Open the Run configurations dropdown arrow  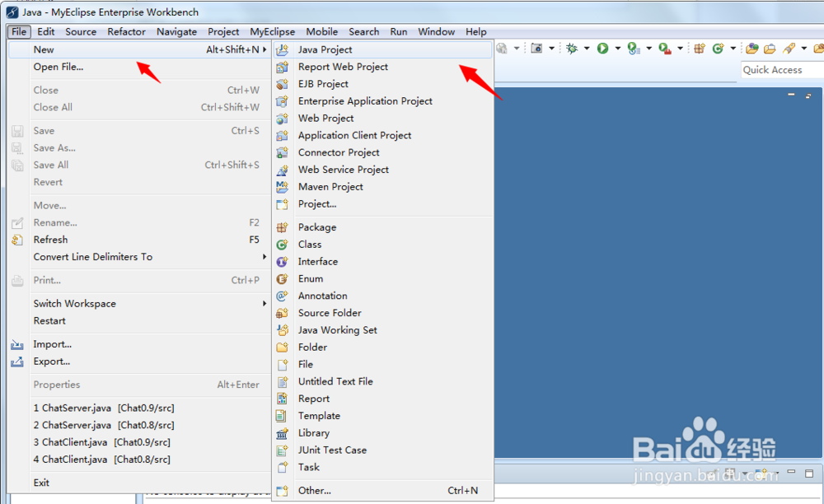[618, 49]
